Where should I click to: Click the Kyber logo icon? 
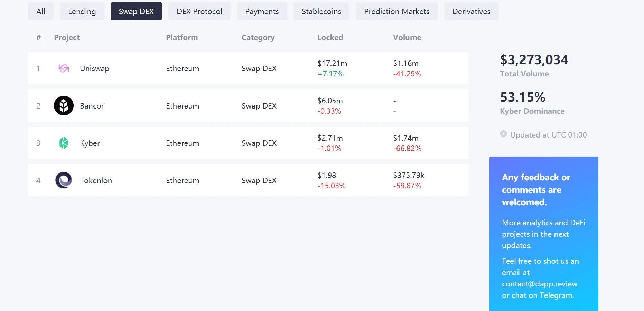(x=64, y=143)
